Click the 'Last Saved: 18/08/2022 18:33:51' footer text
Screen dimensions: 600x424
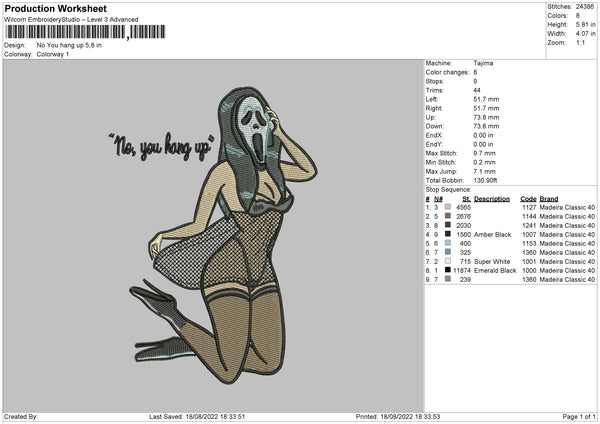(x=197, y=416)
